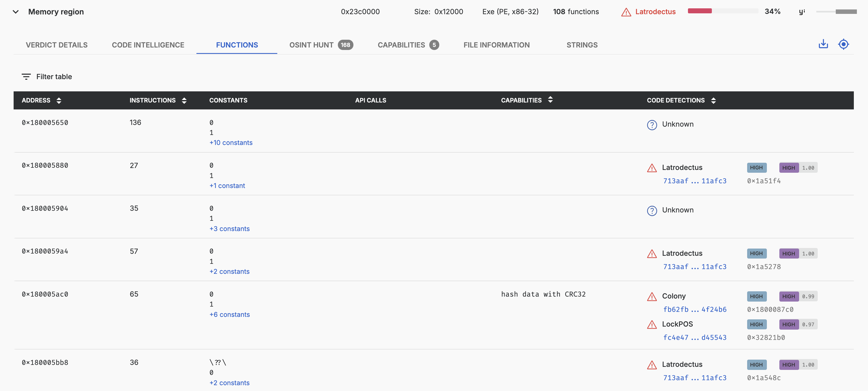Sort table by Instructions column

click(184, 100)
